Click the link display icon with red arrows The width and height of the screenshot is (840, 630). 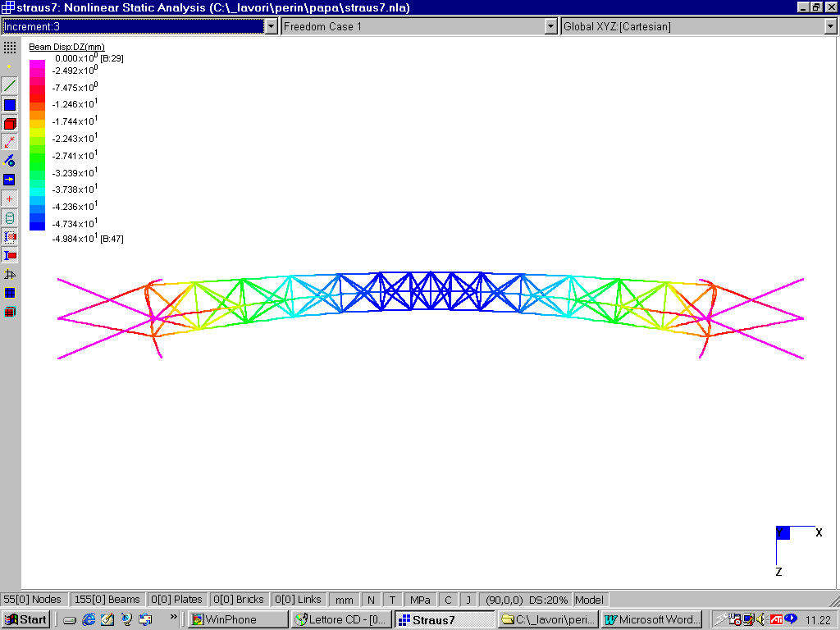[10, 142]
